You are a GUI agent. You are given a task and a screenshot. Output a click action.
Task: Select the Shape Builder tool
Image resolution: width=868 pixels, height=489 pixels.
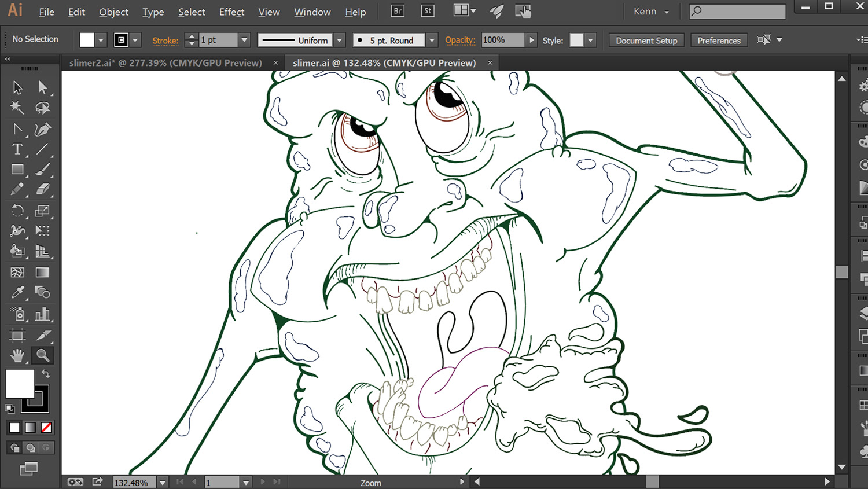pos(17,251)
